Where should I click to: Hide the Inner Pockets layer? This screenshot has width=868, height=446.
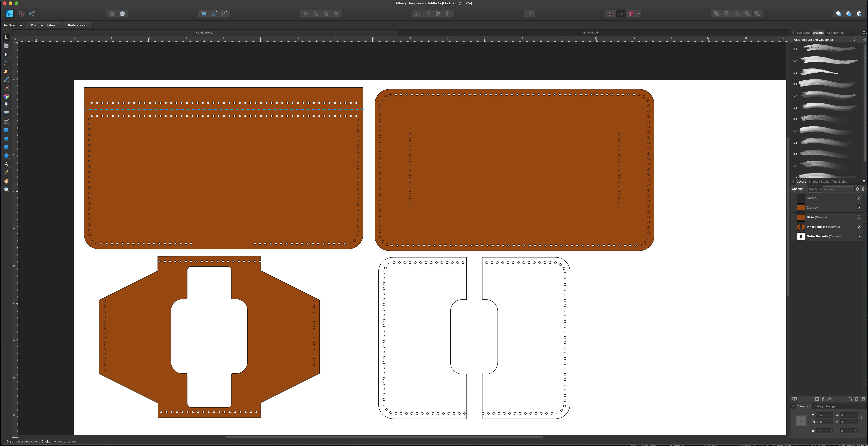click(x=859, y=227)
